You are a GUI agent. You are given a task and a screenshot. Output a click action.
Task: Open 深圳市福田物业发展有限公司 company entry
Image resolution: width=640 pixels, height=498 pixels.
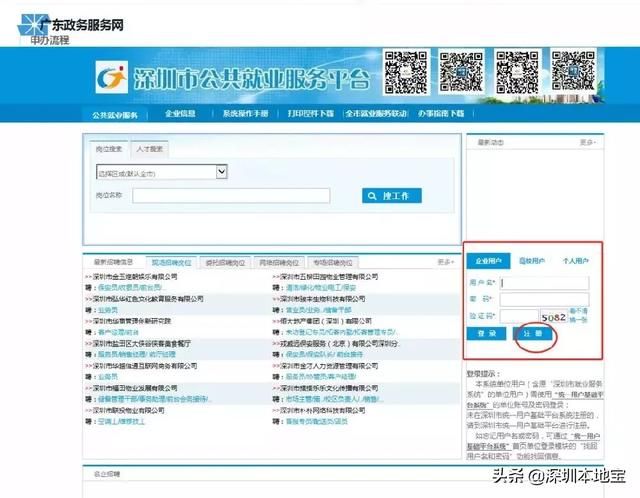click(135, 388)
